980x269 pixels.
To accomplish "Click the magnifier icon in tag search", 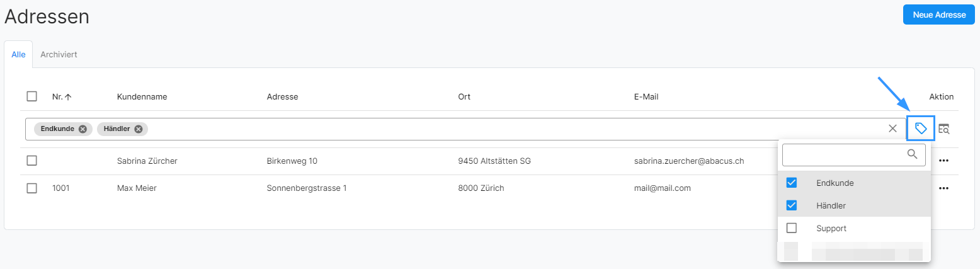I will pos(913,154).
